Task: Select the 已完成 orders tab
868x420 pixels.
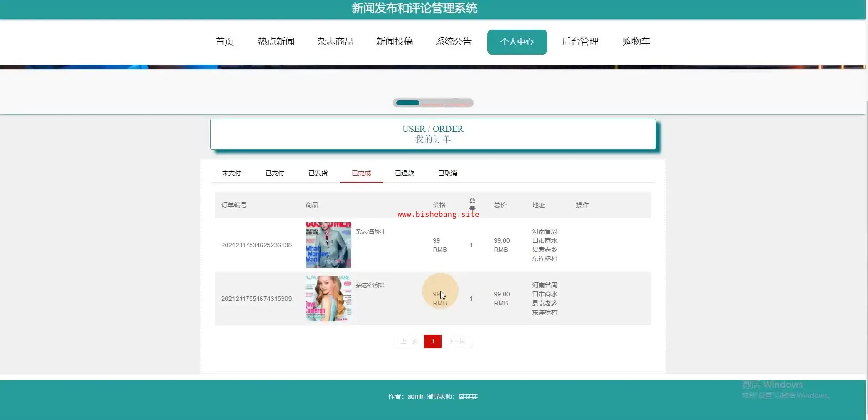Action: coord(361,173)
